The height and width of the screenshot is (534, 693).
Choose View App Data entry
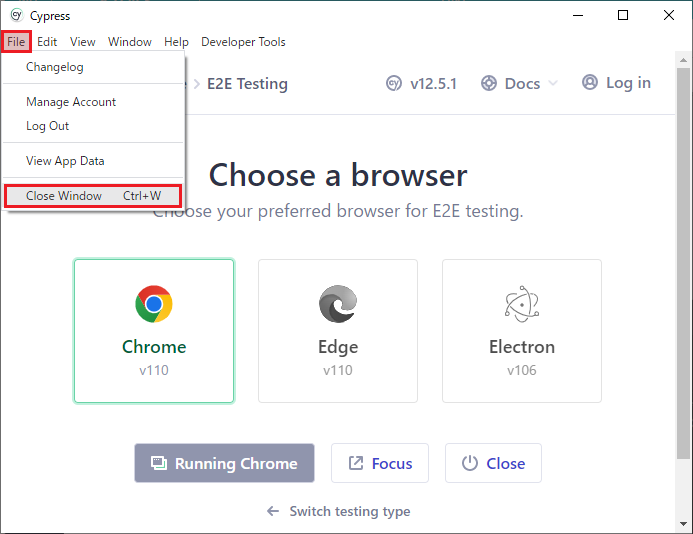[x=93, y=161]
